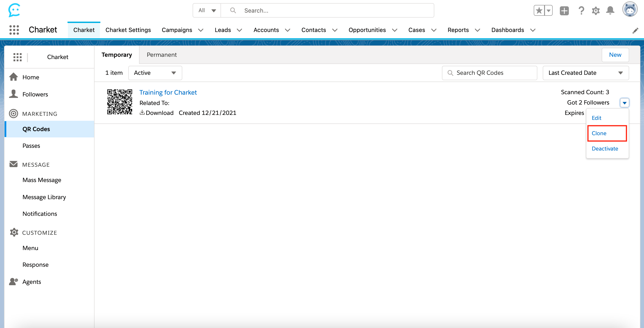
Task: Open the Training for Charket link
Action: tap(168, 92)
